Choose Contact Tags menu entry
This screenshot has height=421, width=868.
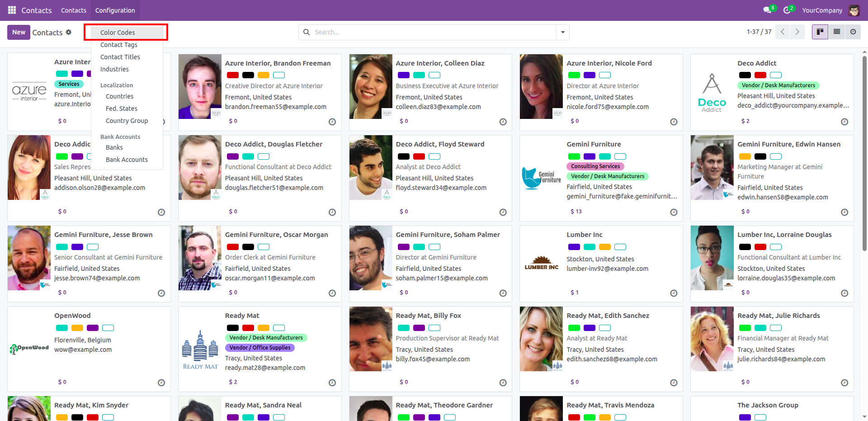[127, 45]
